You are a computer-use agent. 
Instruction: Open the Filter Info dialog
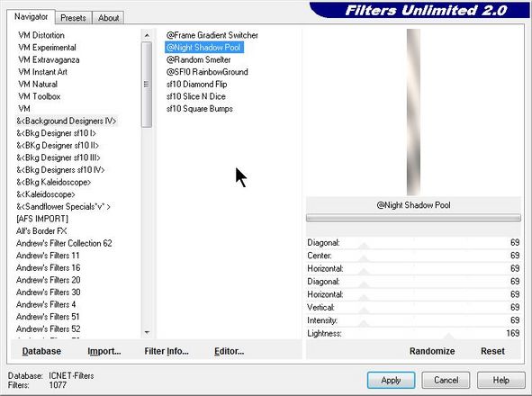tap(167, 351)
